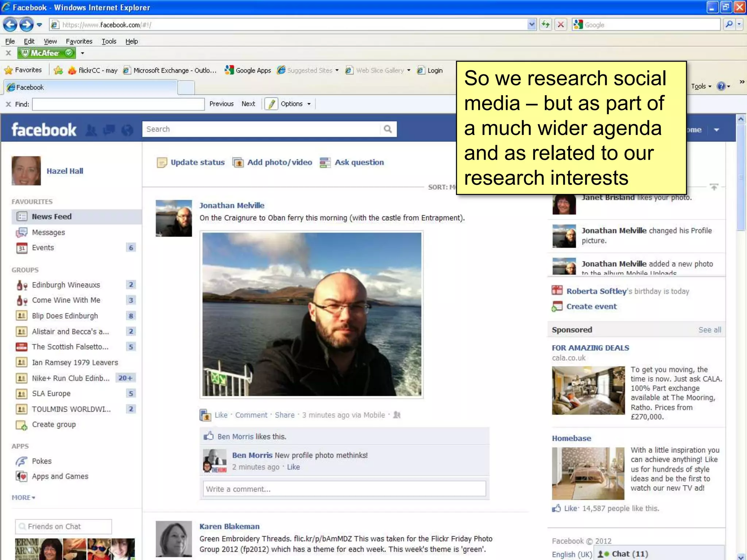Open the Tools menu

[109, 41]
